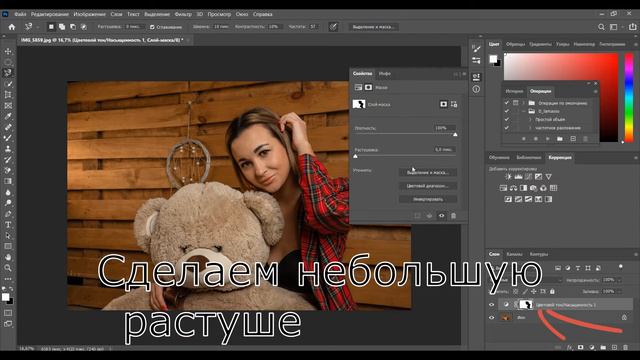Screen dimensions: 640x360
Task: Open the Заливка value dropdown in Layers
Action: coord(619,291)
